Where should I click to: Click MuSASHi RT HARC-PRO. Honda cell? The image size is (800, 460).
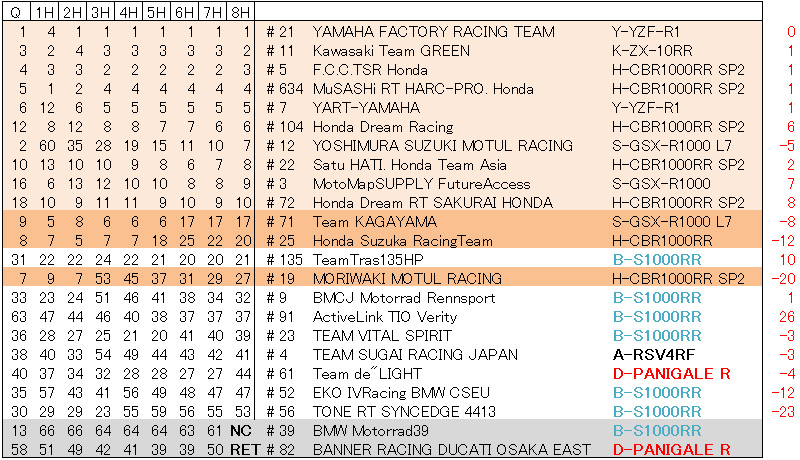click(x=423, y=89)
